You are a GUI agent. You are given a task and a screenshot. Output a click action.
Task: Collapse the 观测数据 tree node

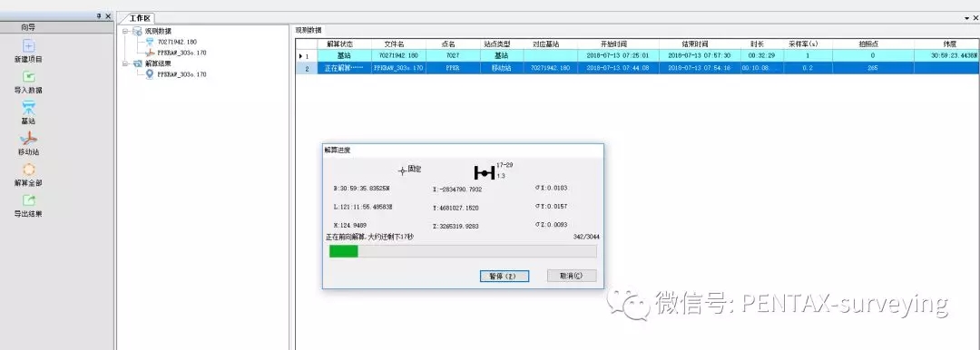click(125, 31)
